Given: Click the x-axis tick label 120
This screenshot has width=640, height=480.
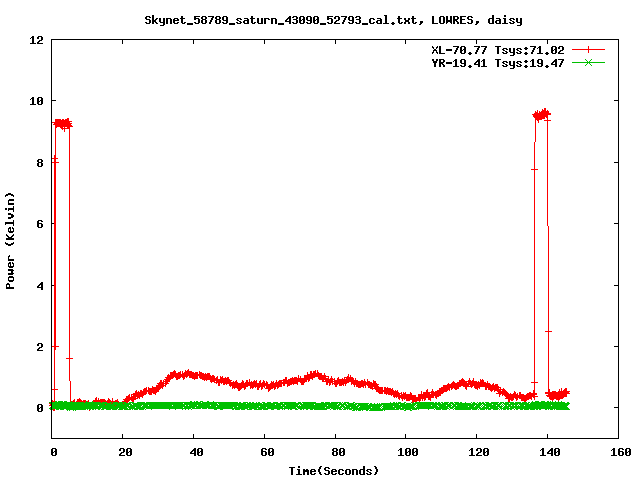Looking at the screenshot, I should click(479, 452).
